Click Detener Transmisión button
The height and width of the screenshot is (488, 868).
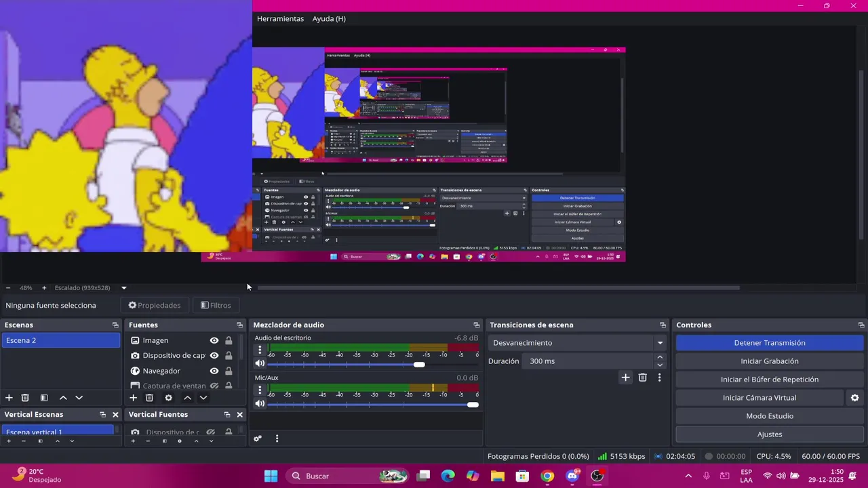click(770, 343)
